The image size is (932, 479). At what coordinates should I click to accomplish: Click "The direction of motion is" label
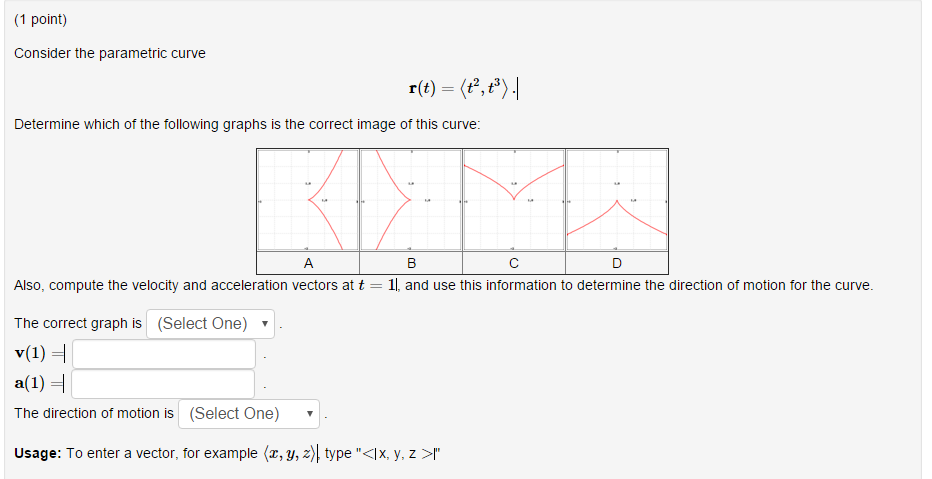coord(94,413)
